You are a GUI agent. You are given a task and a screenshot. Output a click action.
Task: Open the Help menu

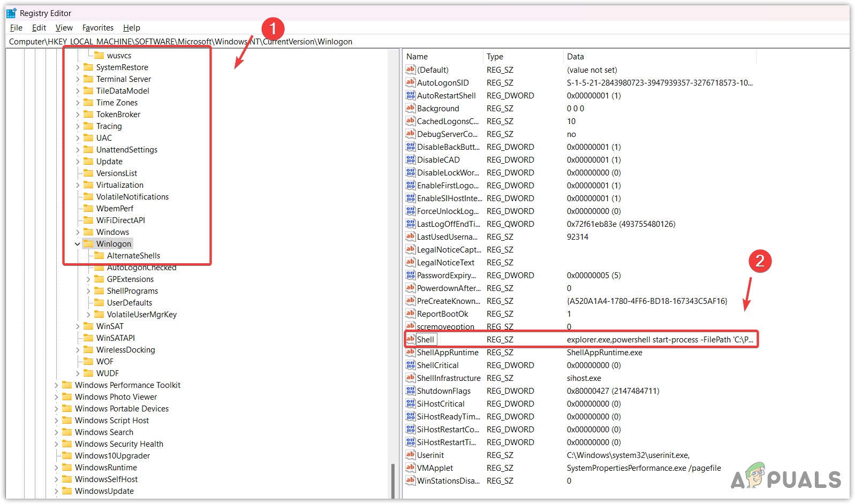click(131, 28)
